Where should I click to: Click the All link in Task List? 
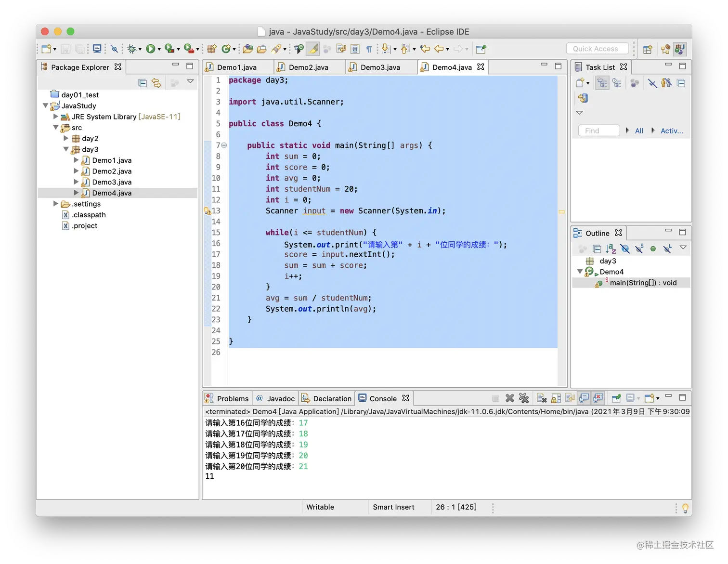click(x=639, y=131)
